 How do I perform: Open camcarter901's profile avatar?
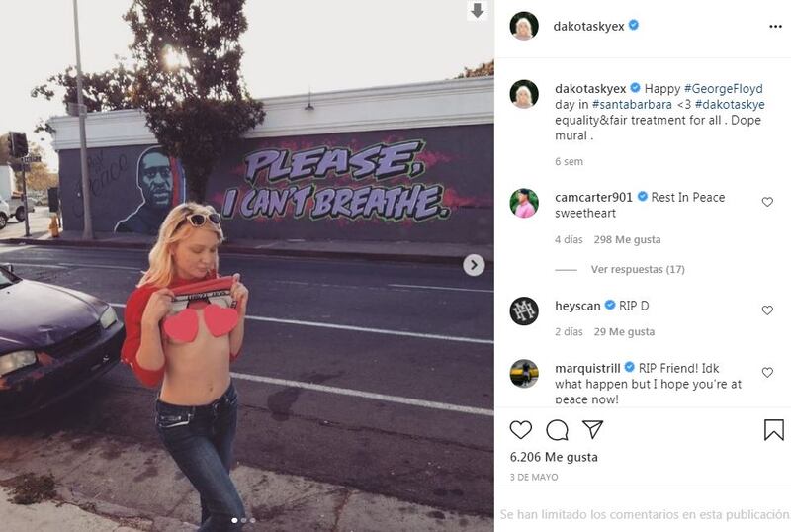[524, 203]
